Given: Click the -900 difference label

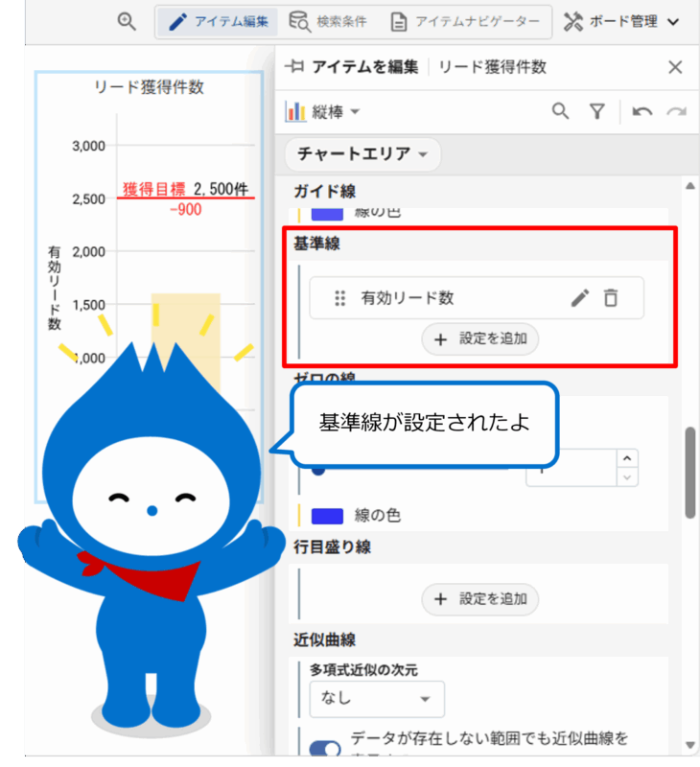Looking at the screenshot, I should (185, 210).
